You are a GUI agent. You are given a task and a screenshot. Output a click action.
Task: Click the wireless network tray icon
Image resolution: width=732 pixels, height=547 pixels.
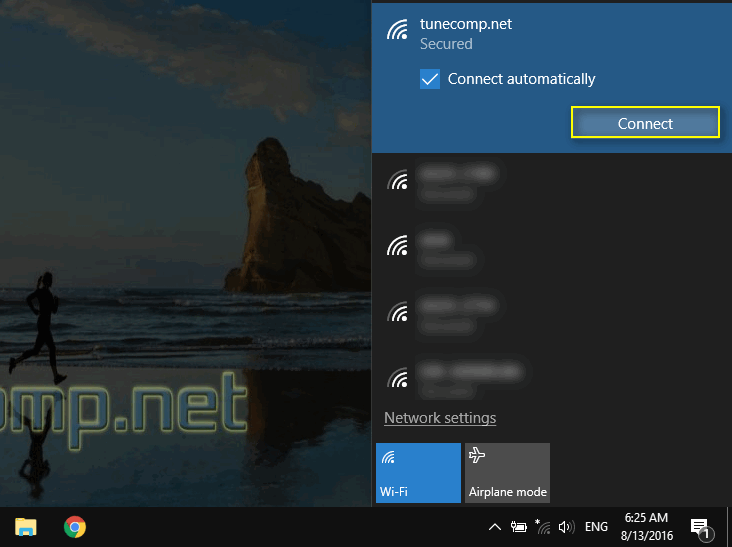click(x=544, y=527)
